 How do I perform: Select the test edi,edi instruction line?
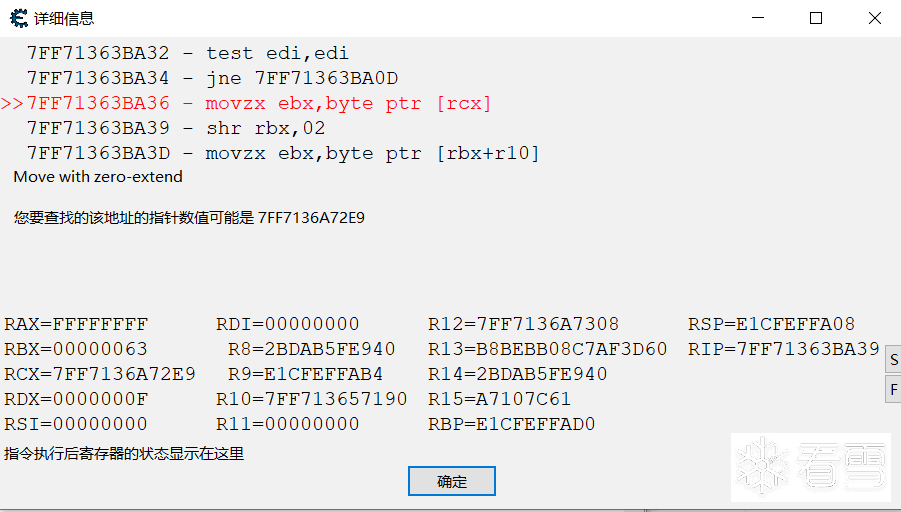point(188,53)
